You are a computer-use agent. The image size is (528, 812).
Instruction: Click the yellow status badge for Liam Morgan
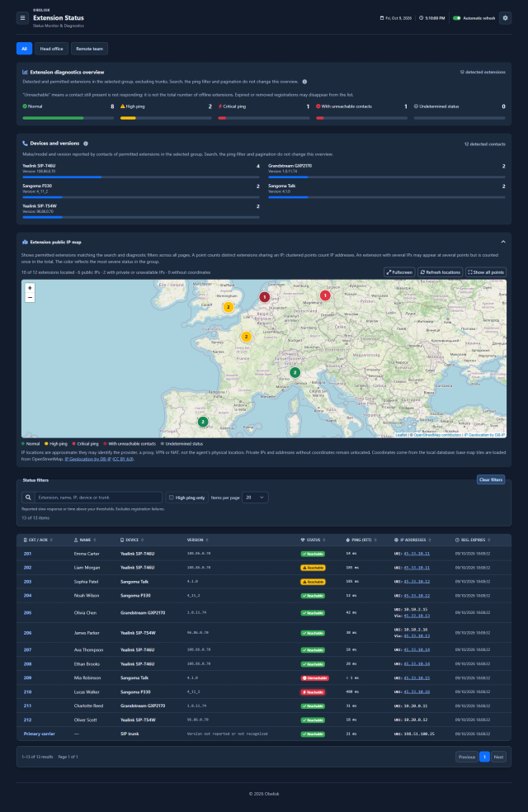(x=313, y=568)
